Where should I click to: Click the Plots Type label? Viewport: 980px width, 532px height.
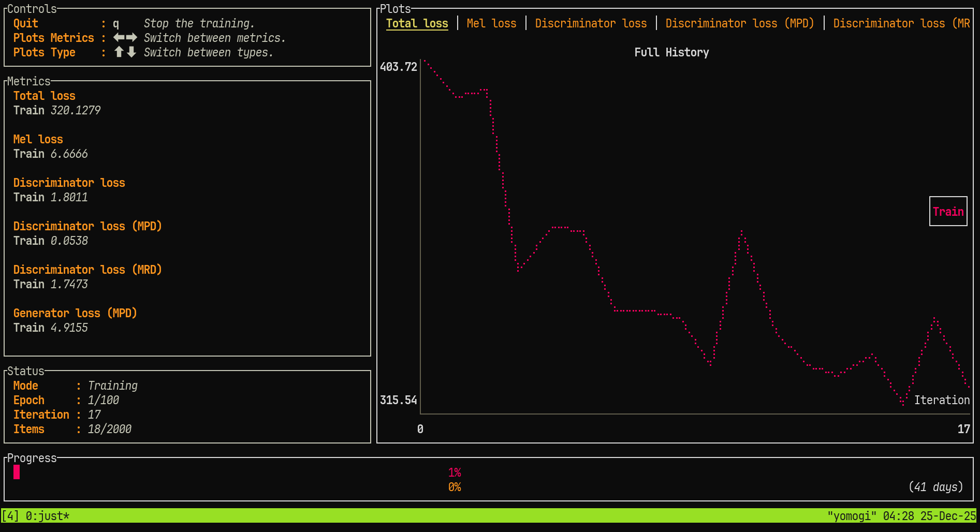coord(45,52)
